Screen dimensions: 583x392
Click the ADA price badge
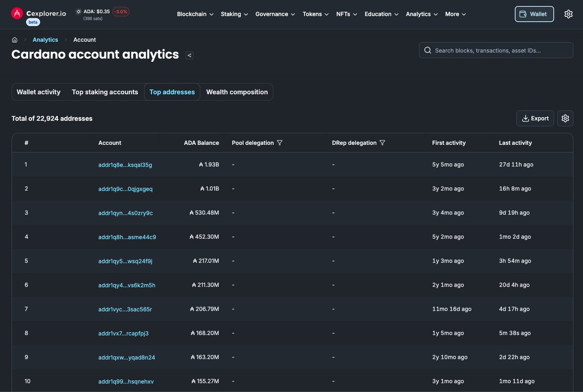pos(102,11)
